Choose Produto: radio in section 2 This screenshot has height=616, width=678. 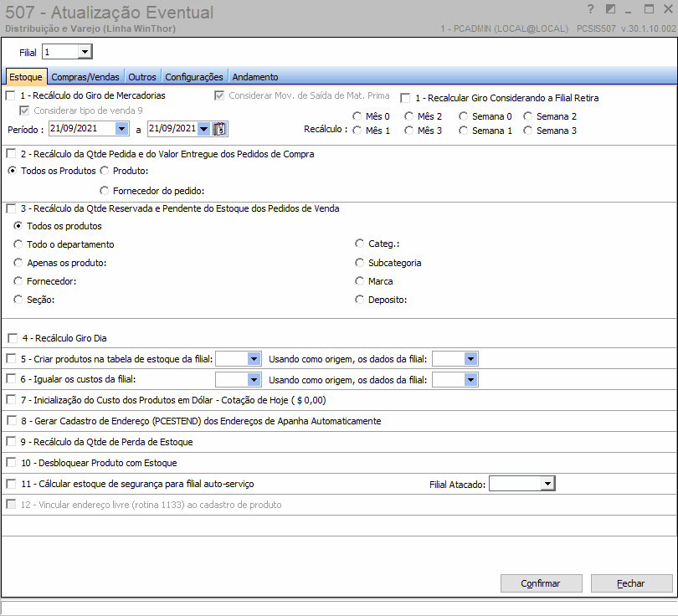pos(104,171)
